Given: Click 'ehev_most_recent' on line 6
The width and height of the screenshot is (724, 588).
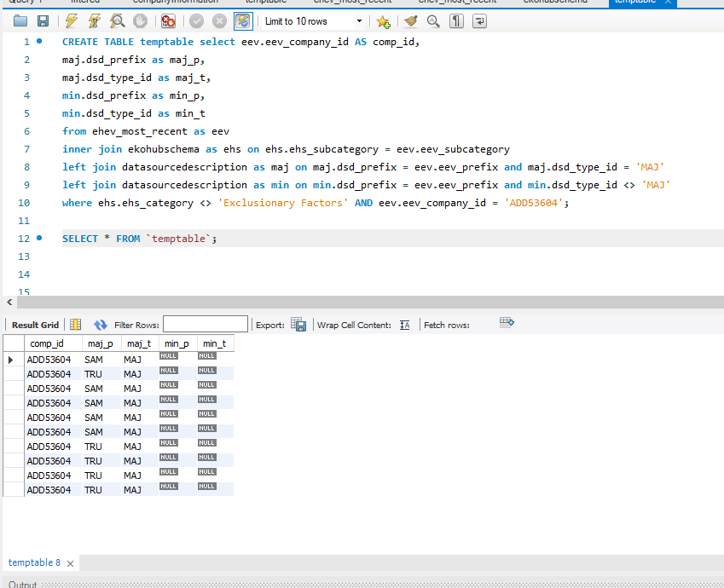Looking at the screenshot, I should tap(140, 131).
